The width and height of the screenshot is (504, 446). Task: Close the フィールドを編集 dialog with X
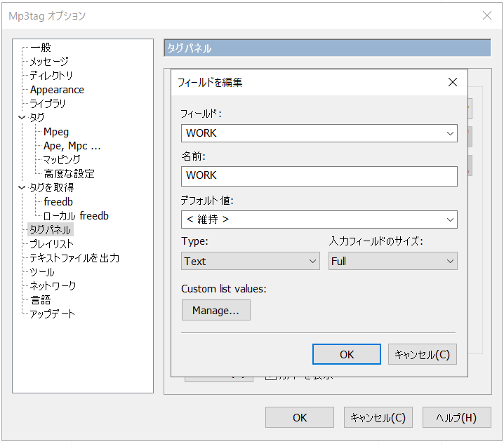coord(453,82)
